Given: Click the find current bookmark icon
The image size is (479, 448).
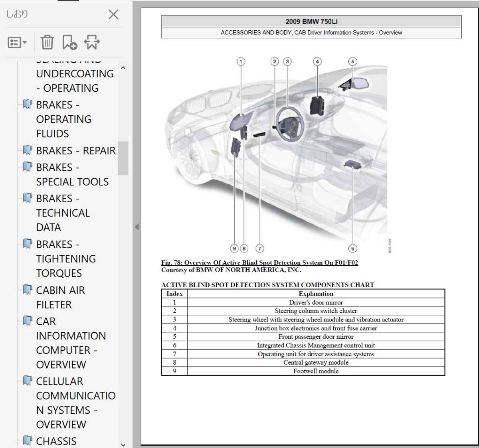Looking at the screenshot, I should [x=92, y=42].
